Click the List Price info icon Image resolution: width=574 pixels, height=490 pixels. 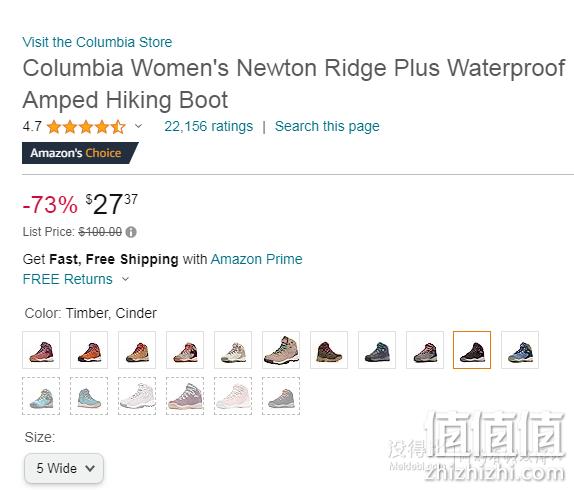click(x=131, y=232)
